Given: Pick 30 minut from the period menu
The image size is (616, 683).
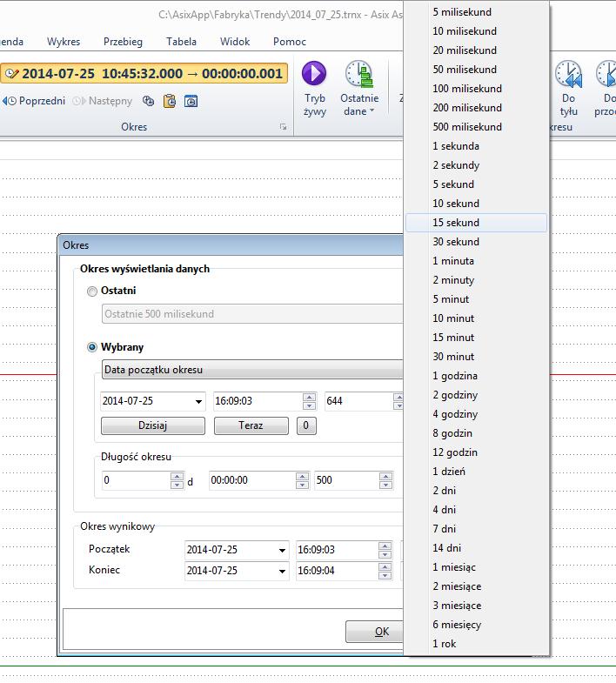Looking at the screenshot, I should click(476, 357).
